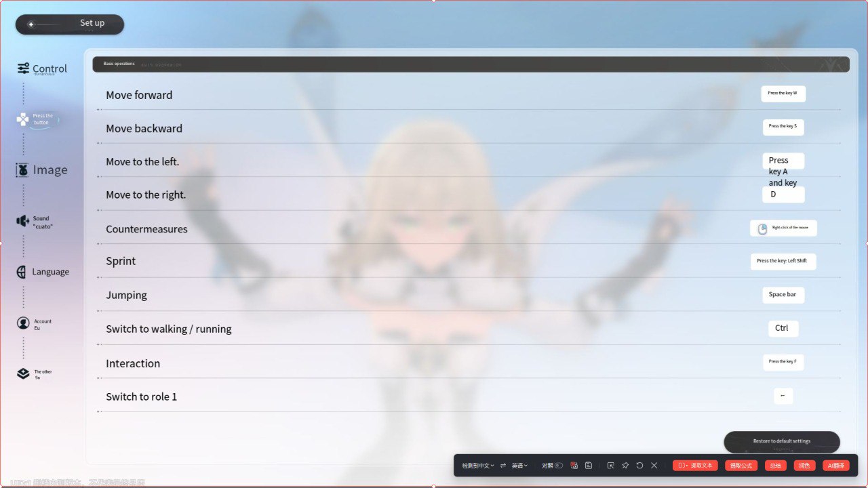The image size is (868, 488).
Task: Click the Jumping label
Action: tap(126, 295)
